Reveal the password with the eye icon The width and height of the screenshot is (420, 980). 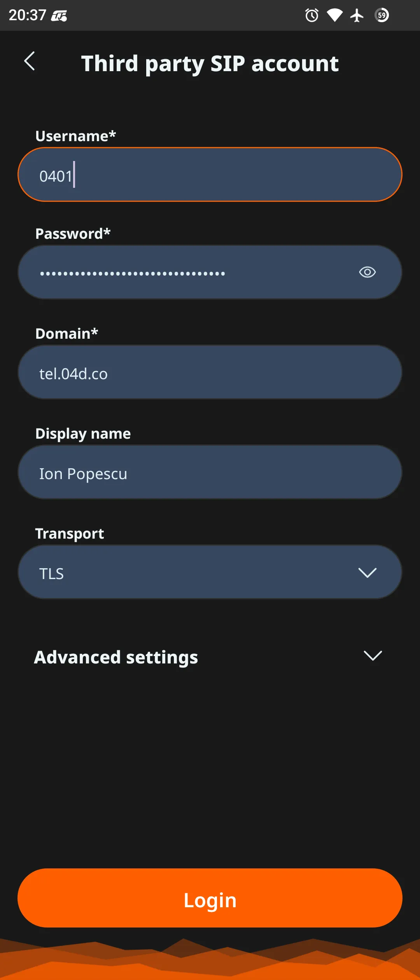(367, 272)
